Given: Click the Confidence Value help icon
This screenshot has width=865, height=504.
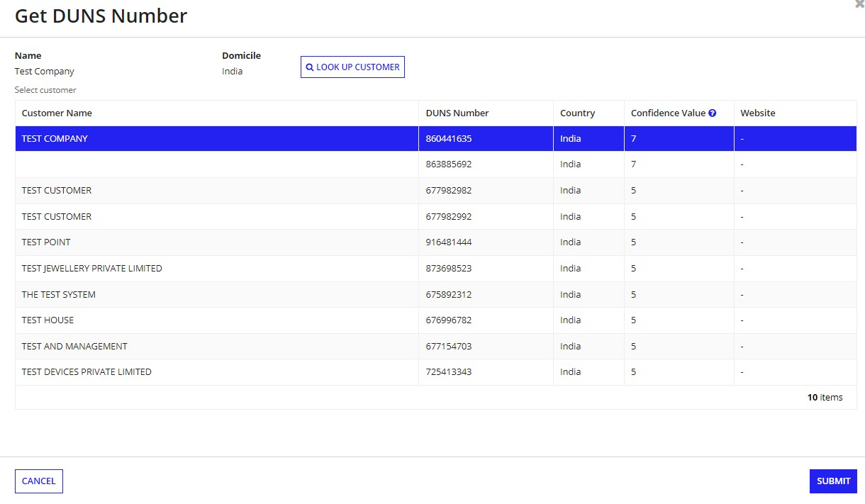Looking at the screenshot, I should coord(713,113).
